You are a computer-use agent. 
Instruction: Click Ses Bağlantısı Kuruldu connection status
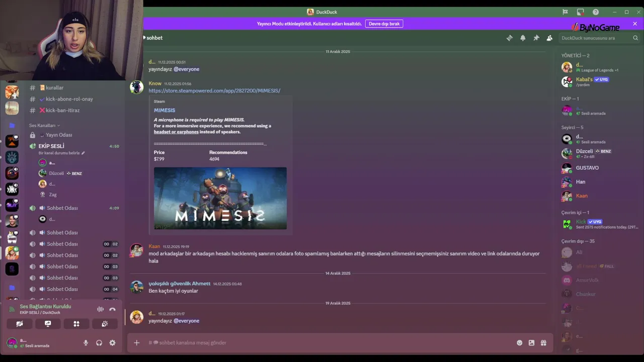45,306
